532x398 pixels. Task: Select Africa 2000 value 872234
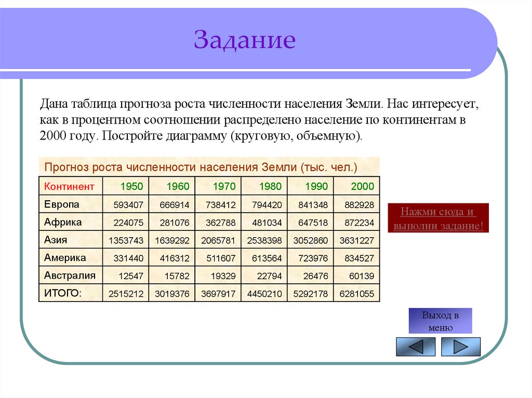click(356, 223)
